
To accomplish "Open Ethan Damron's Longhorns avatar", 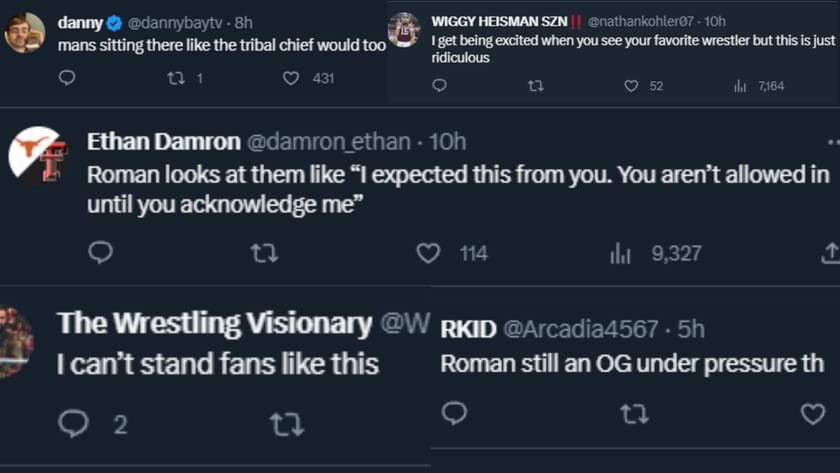I will coord(39,155).
